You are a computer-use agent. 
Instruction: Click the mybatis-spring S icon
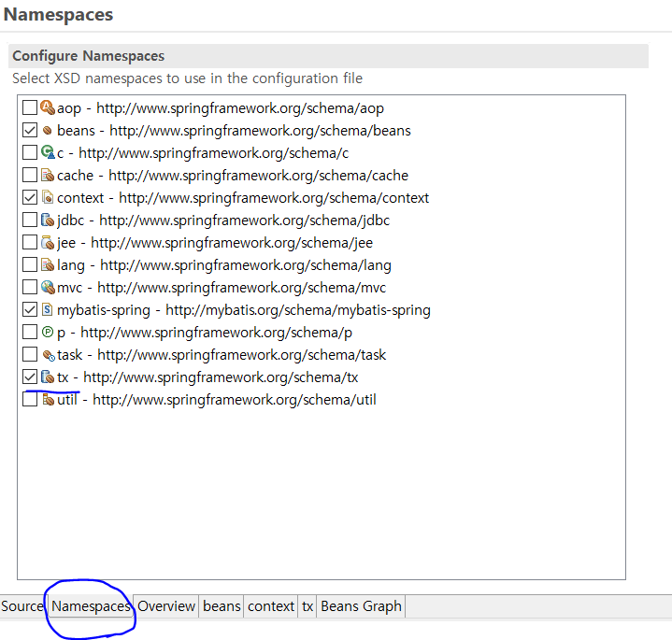47,309
